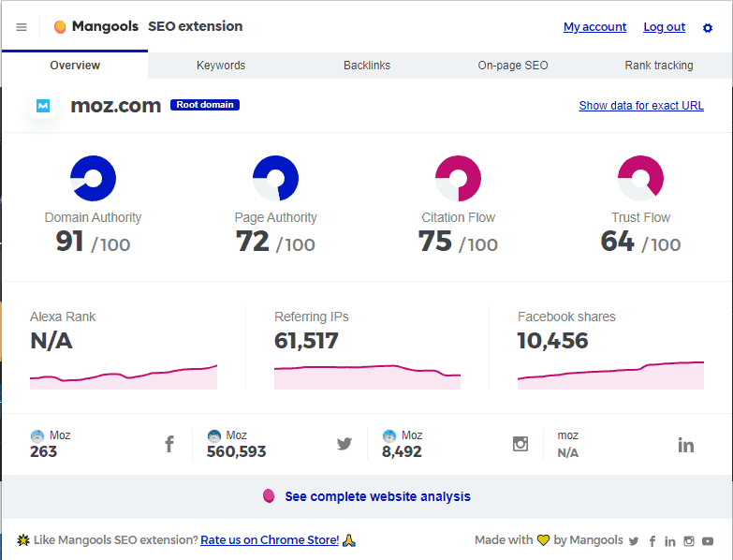Click Twitter followers count 560,593
The height and width of the screenshot is (560, 733).
pyautogui.click(x=237, y=451)
